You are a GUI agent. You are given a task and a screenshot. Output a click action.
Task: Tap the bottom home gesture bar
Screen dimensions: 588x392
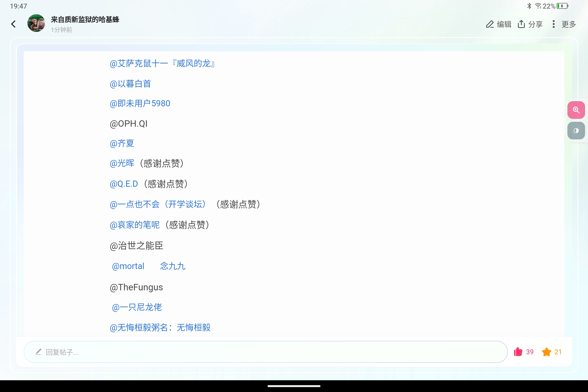294,386
